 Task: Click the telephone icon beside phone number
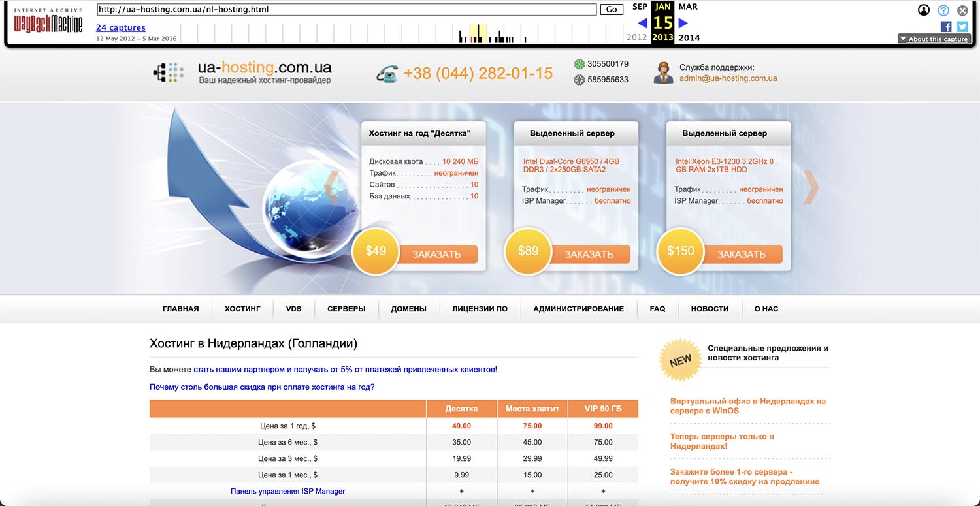click(x=387, y=74)
